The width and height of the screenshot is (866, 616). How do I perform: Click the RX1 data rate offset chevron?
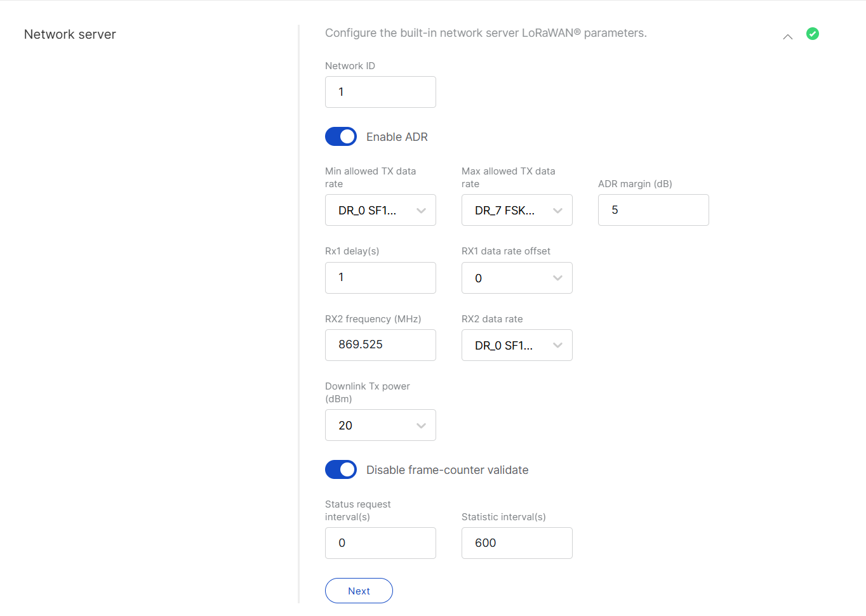(x=558, y=278)
